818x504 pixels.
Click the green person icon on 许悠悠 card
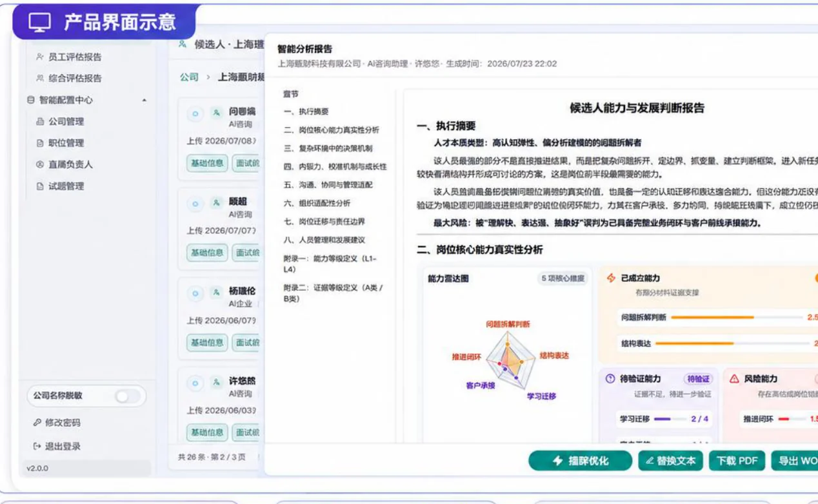tap(216, 383)
